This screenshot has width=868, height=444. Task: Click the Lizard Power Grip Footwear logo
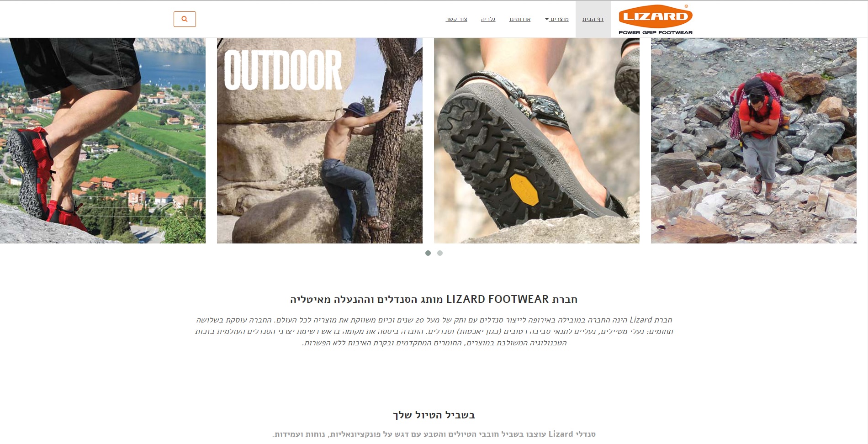pyautogui.click(x=656, y=20)
